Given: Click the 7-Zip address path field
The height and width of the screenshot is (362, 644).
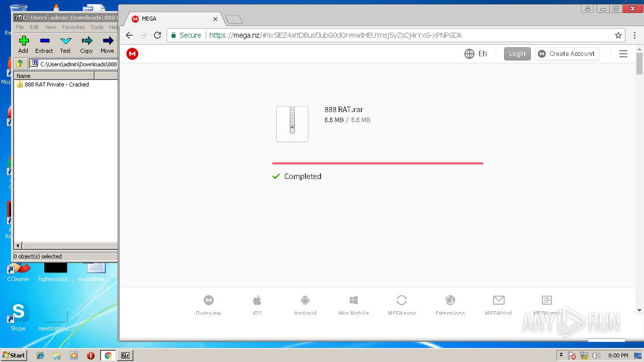Looking at the screenshot, I should coord(73,64).
